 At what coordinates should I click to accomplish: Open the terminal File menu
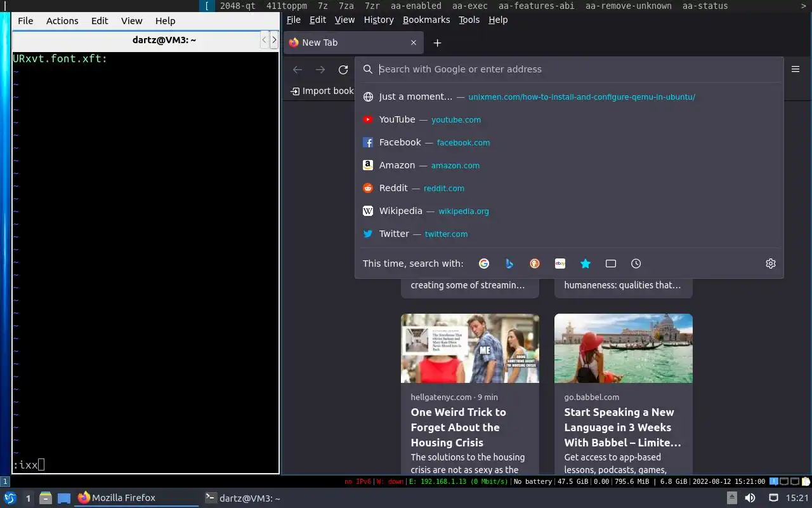coord(25,20)
